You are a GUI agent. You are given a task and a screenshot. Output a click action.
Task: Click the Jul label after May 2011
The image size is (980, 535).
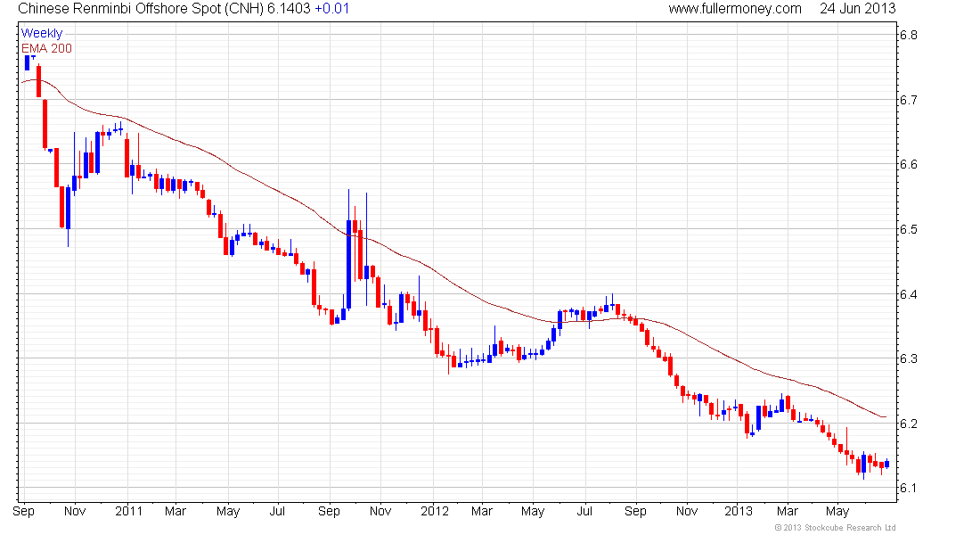(x=277, y=511)
